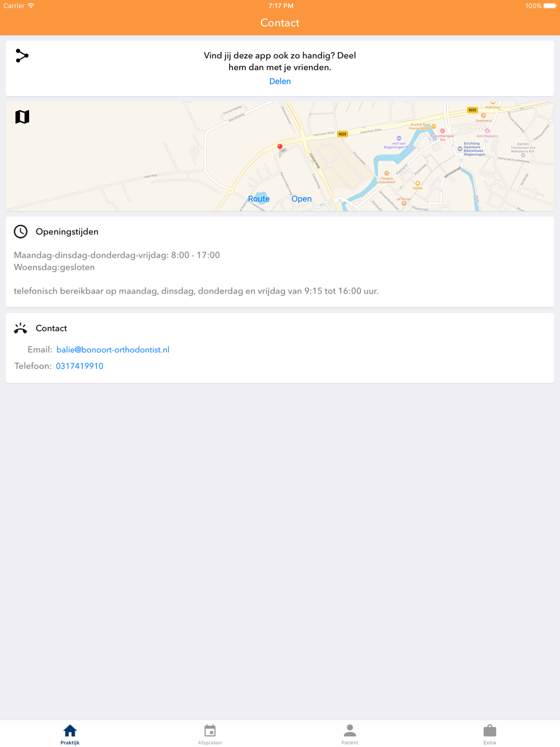Tap the briefcase icon for Extra
560x747 pixels.
click(x=490, y=731)
